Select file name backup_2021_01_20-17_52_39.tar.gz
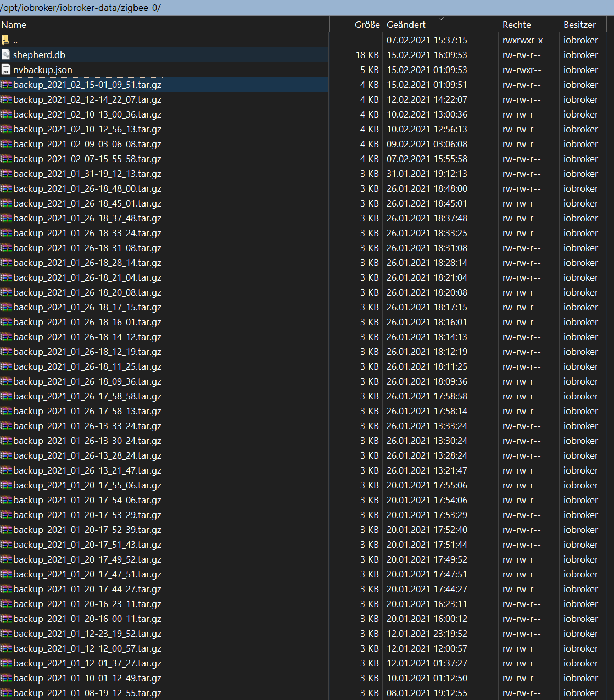Image resolution: width=614 pixels, height=700 pixels. (x=87, y=530)
